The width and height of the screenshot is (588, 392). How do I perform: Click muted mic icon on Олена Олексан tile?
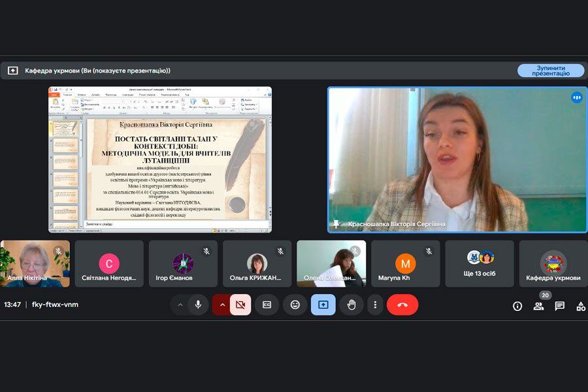click(x=354, y=251)
